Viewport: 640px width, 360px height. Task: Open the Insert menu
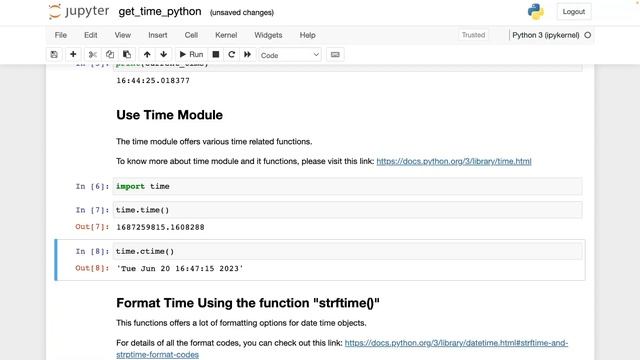pos(158,35)
